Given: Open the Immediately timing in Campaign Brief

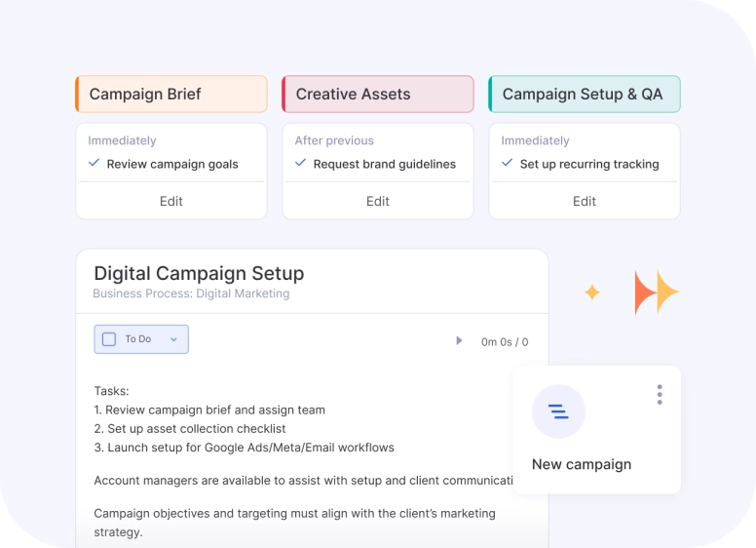Looking at the screenshot, I should 122,140.
